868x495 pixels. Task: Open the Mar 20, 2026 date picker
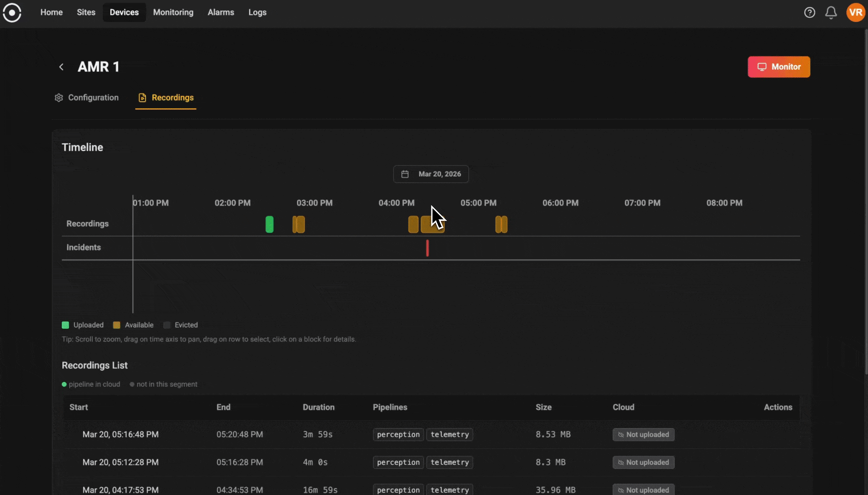click(431, 174)
